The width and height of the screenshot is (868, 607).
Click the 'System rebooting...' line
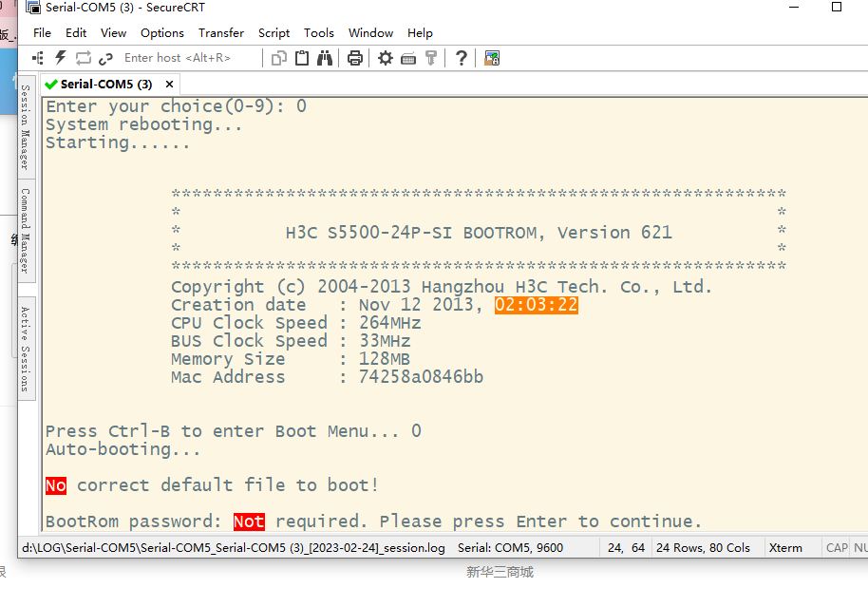coord(144,124)
